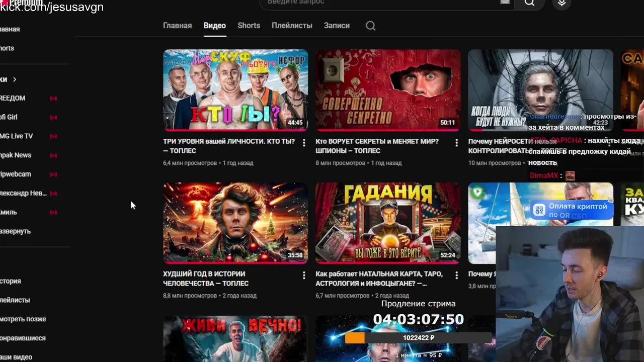Open options menu for 'НАТАЛЬНАЯ КАРТА, ТАРО' video
Screen dimensions: 644x362
pyautogui.click(x=457, y=276)
